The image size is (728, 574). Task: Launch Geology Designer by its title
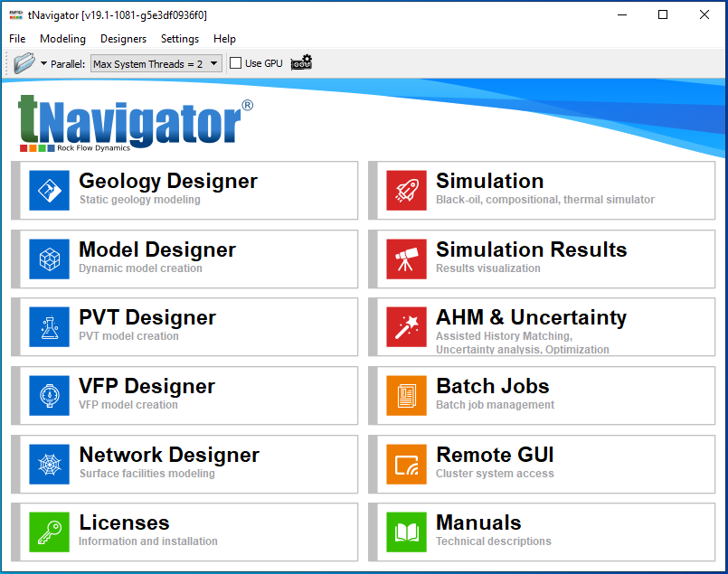pos(168,182)
